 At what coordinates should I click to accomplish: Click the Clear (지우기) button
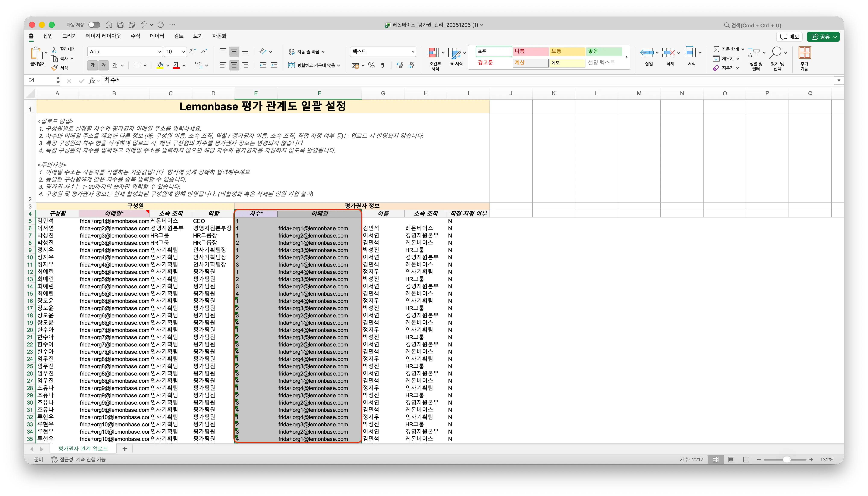(725, 68)
